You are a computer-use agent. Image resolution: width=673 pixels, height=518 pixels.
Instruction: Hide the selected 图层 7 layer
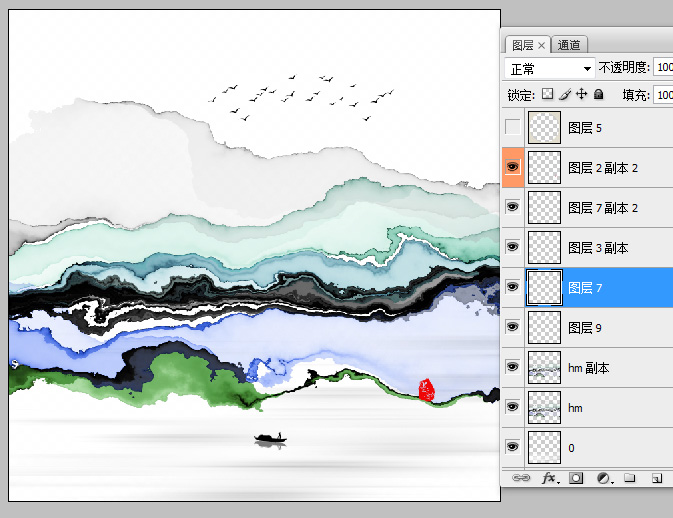512,287
